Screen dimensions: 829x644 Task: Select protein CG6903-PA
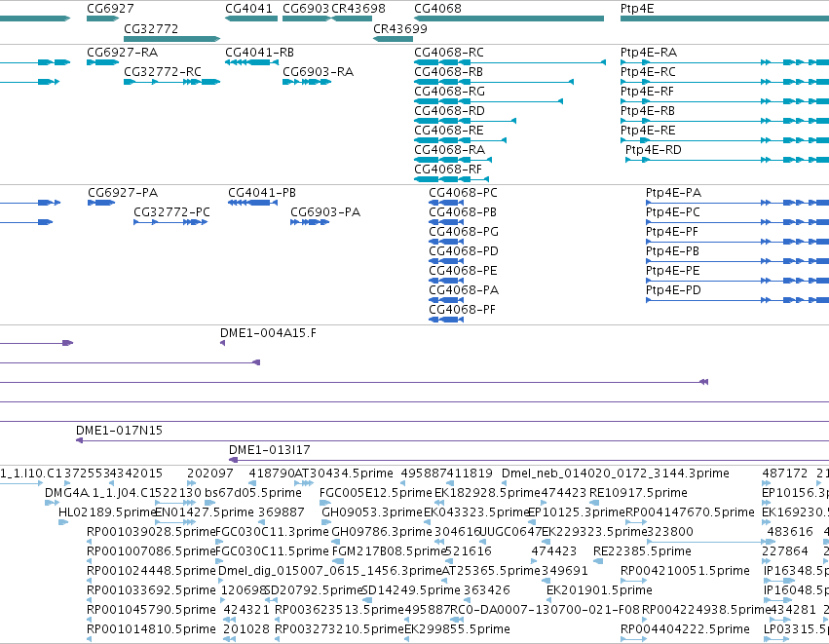click(310, 222)
